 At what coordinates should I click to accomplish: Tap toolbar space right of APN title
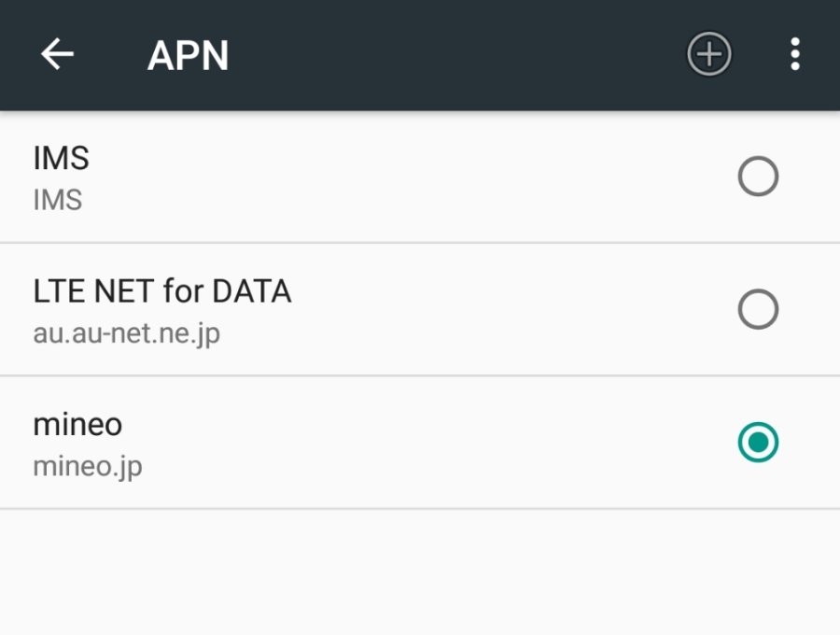(448, 56)
